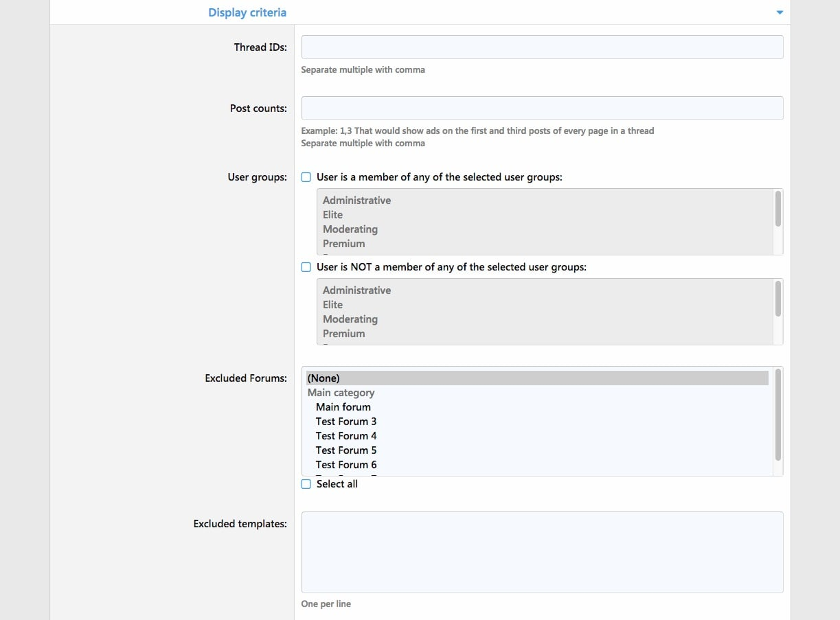Select Main forum in Excluded Forums
The width and height of the screenshot is (840, 620).
click(343, 407)
